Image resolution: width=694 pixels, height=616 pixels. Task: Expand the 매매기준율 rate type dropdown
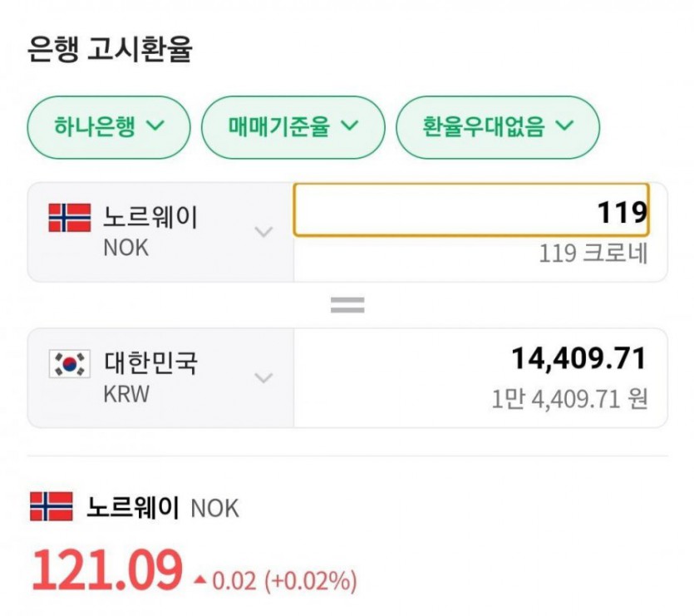(x=293, y=127)
